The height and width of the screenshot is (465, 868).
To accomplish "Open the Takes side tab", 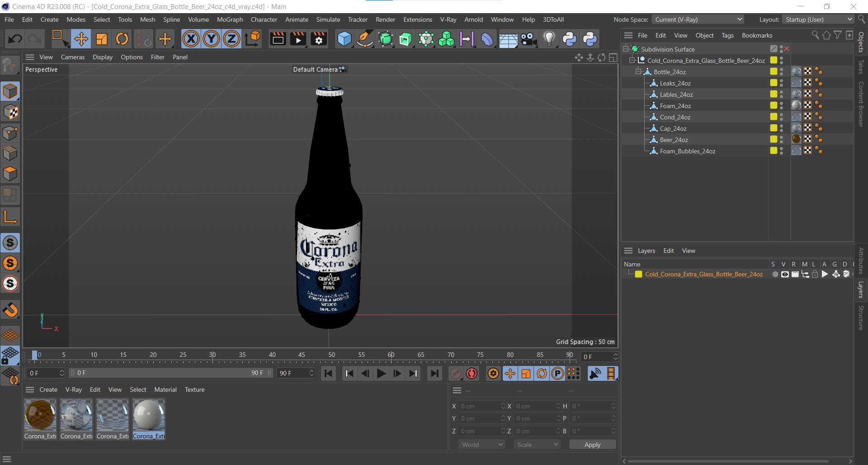I will [861, 67].
